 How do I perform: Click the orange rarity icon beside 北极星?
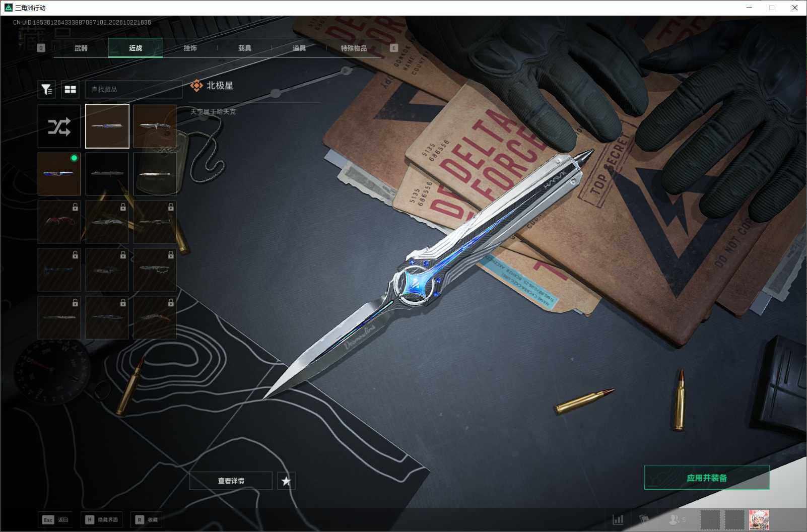click(x=196, y=86)
